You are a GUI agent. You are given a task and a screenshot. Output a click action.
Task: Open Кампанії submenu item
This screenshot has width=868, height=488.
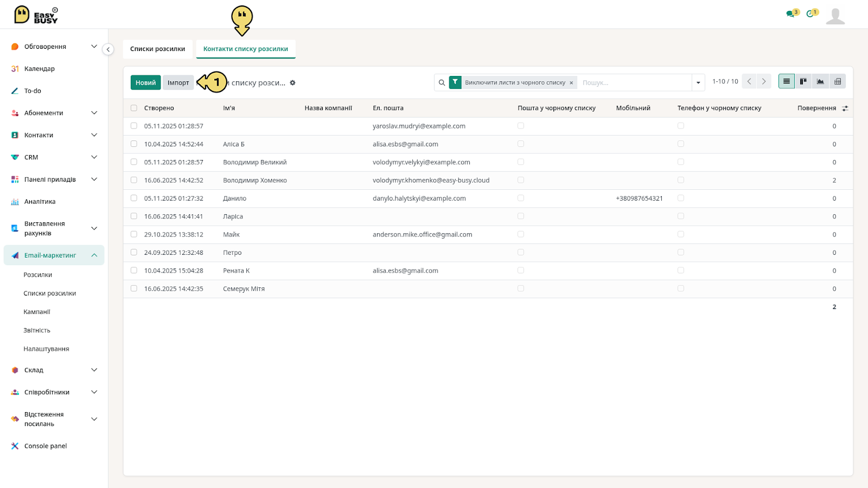(37, 312)
